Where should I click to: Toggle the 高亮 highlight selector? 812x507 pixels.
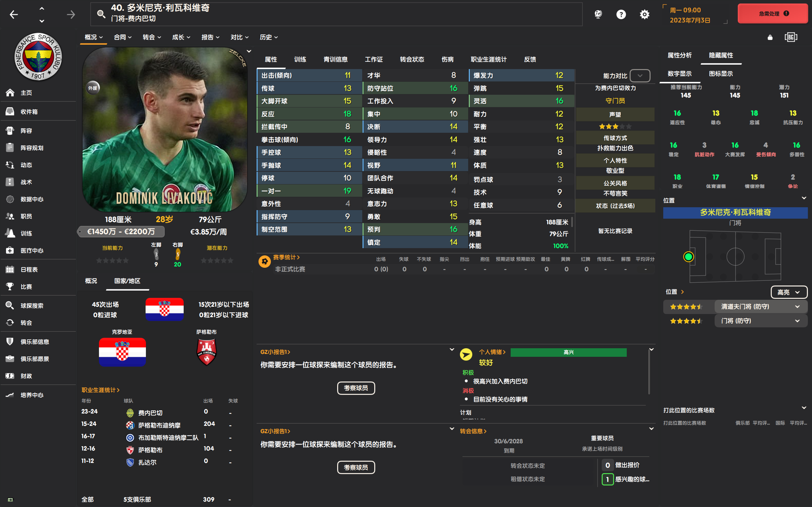[x=789, y=292]
